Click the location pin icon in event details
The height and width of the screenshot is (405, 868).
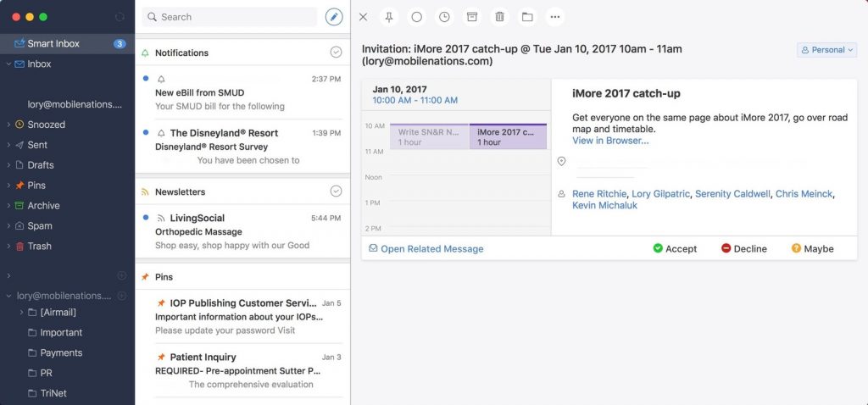click(x=561, y=161)
